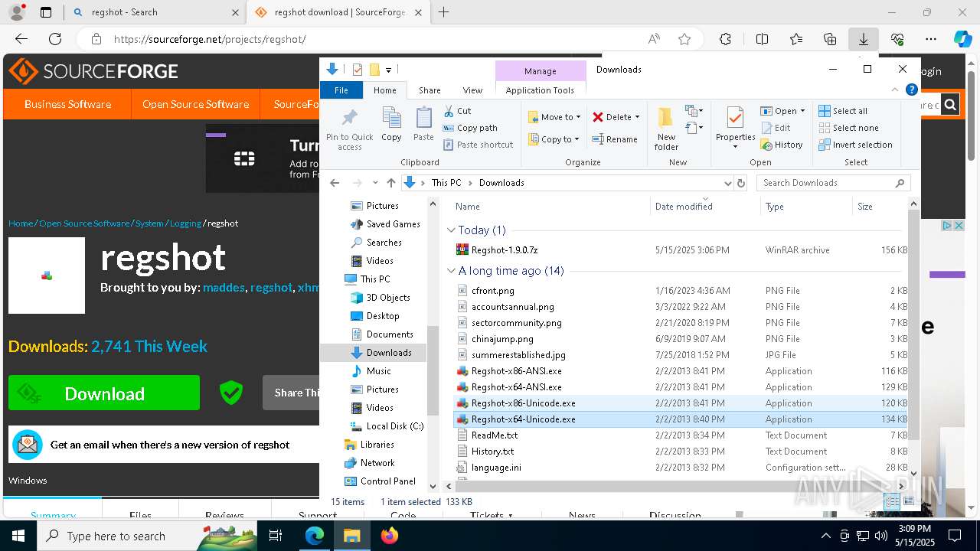Create a New folder
Image resolution: width=980 pixels, height=551 pixels.
(666, 128)
